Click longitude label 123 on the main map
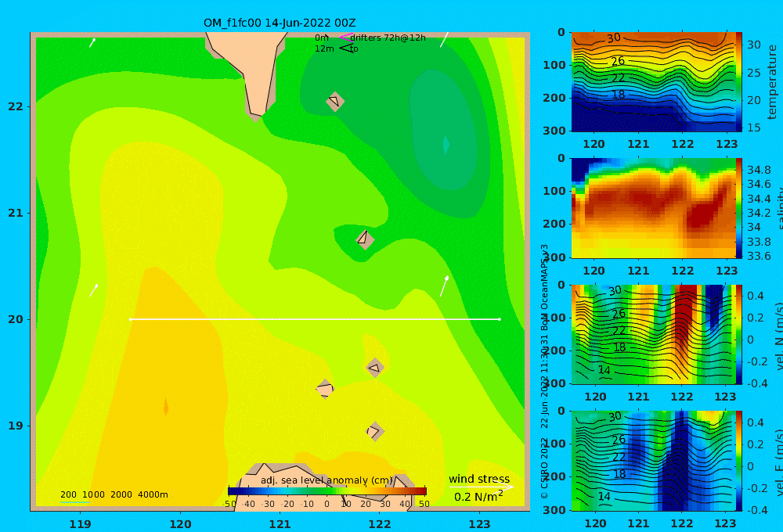783x532 pixels. pos(480,524)
